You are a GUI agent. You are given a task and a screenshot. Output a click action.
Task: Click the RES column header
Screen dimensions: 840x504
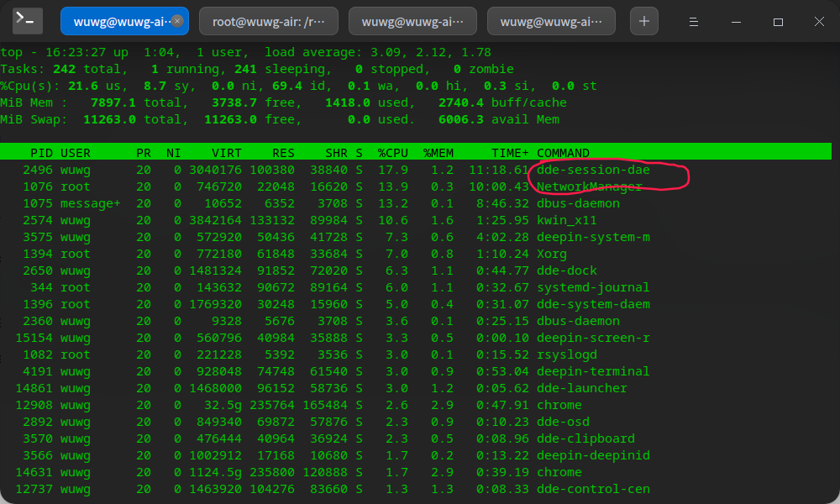(x=283, y=153)
